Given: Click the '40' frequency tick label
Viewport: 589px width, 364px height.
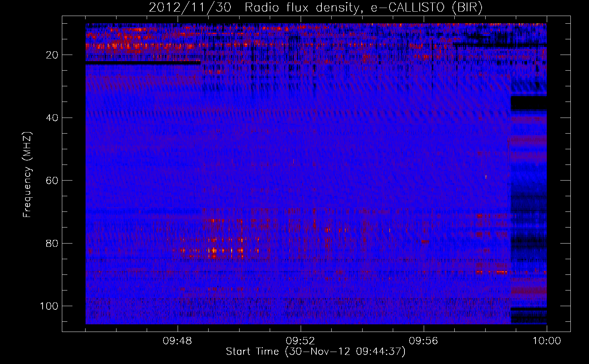Looking at the screenshot, I should tap(52, 118).
